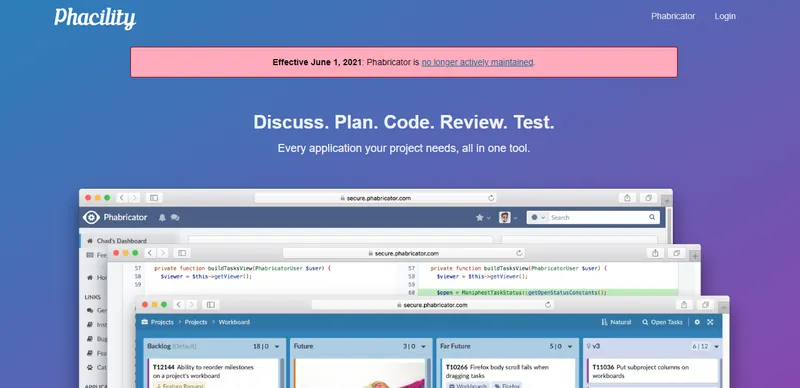Viewport: 800px width, 388px height.
Task: Go back in the code diff browser window
Action: 151,253
